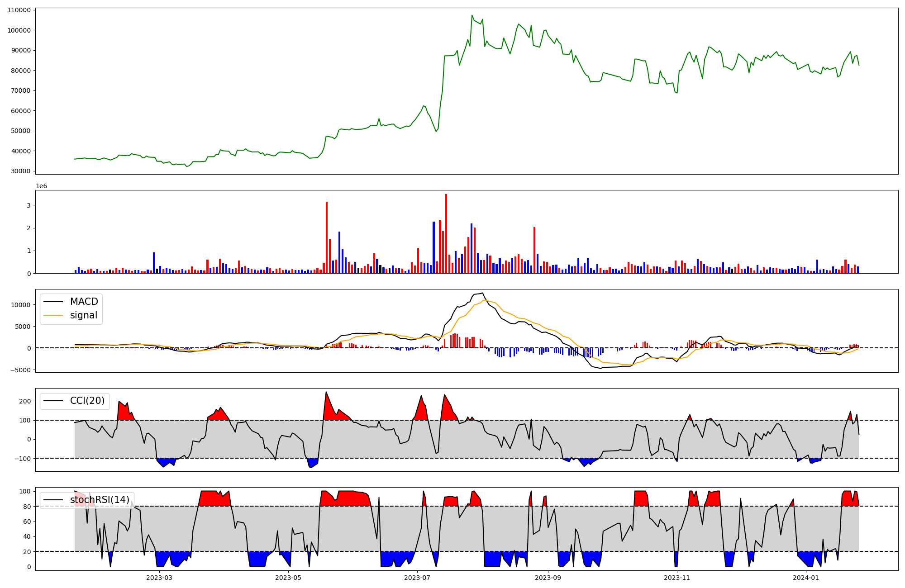This screenshot has width=905, height=588.
Task: Click the 110000 price axis label
Action: click(x=19, y=10)
